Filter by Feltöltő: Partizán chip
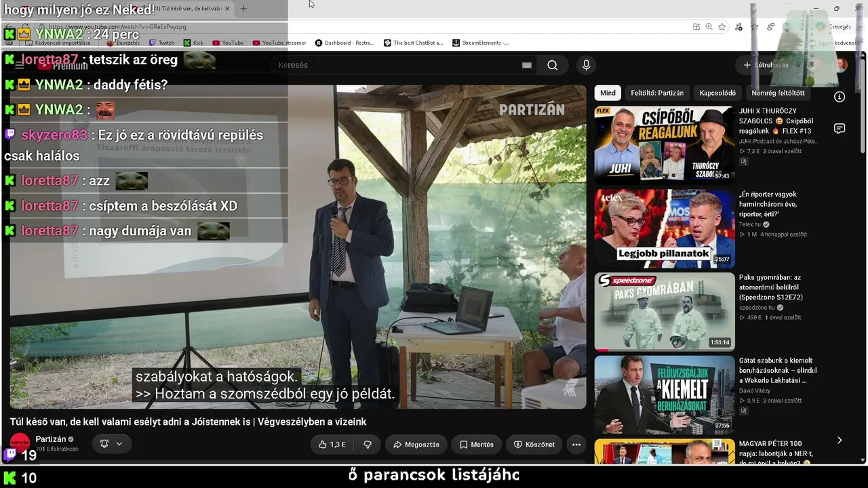The height and width of the screenshot is (488, 868). click(x=656, y=93)
